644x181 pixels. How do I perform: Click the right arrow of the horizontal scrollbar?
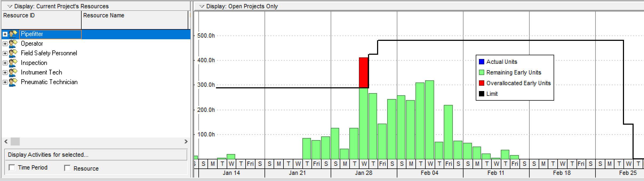point(186,141)
